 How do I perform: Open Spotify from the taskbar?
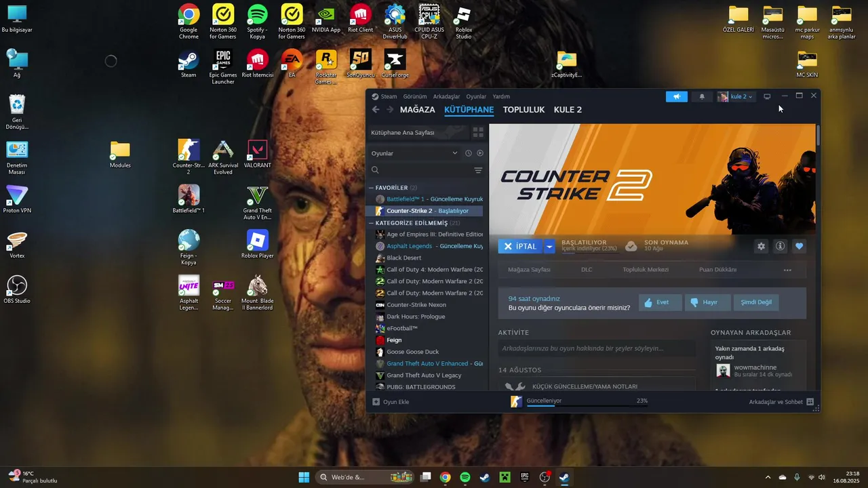click(465, 477)
